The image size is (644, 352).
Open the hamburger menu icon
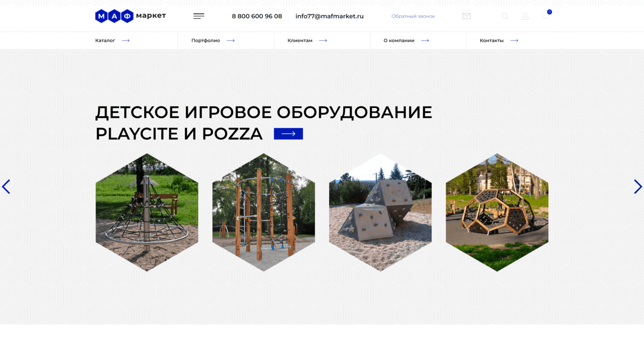click(x=198, y=15)
